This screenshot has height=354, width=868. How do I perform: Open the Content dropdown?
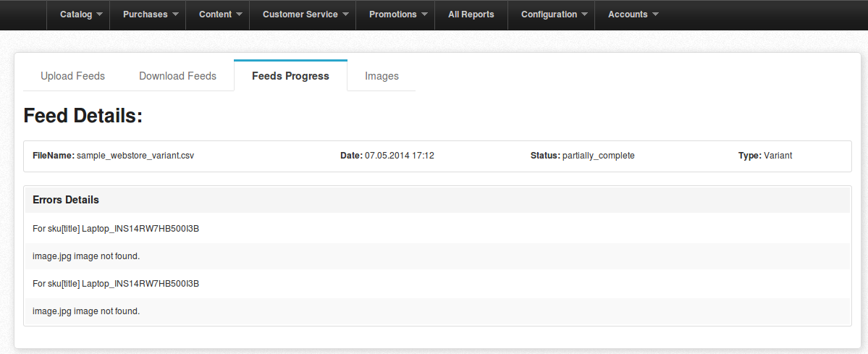(x=220, y=15)
